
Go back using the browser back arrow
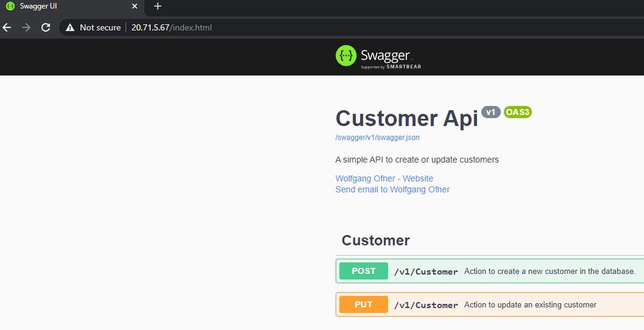[7, 27]
